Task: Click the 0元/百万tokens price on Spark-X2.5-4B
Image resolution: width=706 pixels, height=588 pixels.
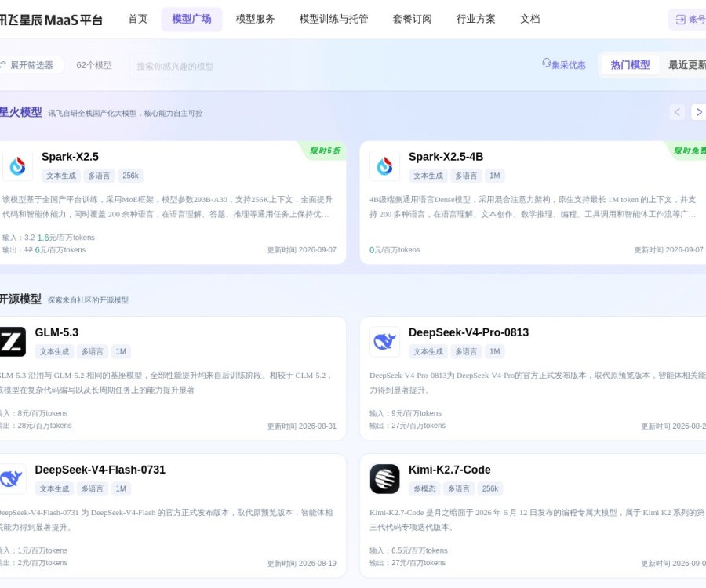Action: [x=395, y=249]
